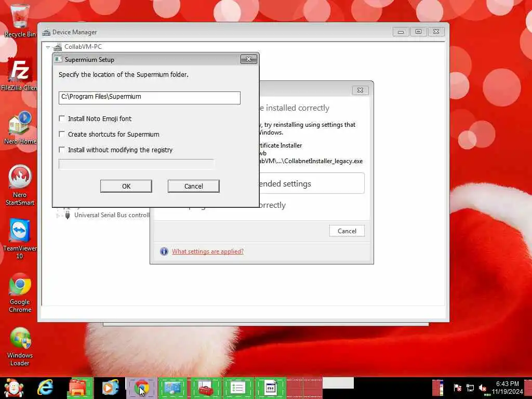Select the checklist taskbar icon
This screenshot has width=532, height=399.
click(x=238, y=388)
